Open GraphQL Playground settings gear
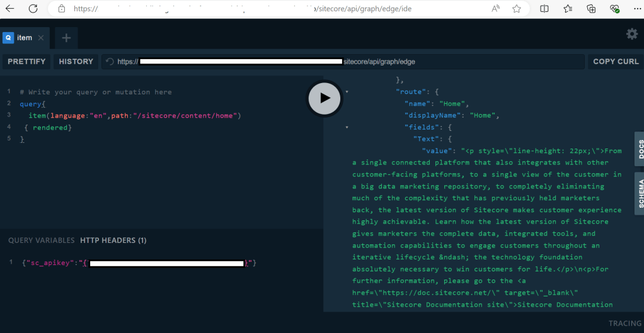The width and height of the screenshot is (644, 333). [631, 34]
